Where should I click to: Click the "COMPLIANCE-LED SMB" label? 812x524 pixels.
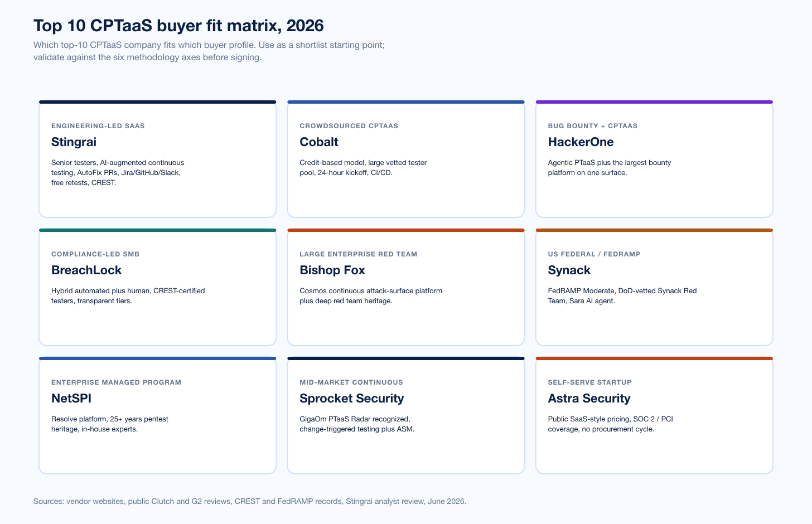click(x=95, y=254)
